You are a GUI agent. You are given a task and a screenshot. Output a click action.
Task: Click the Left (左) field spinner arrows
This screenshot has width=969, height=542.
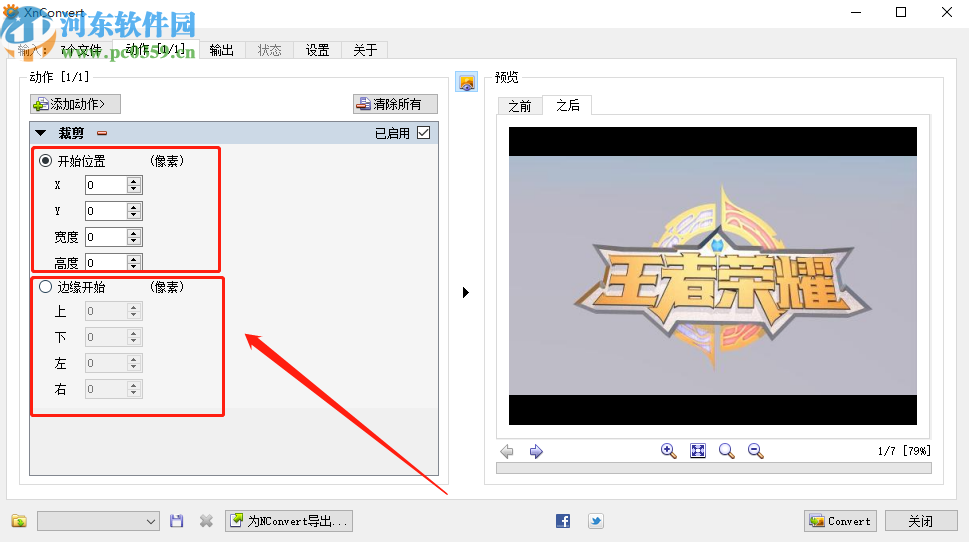pos(133,363)
